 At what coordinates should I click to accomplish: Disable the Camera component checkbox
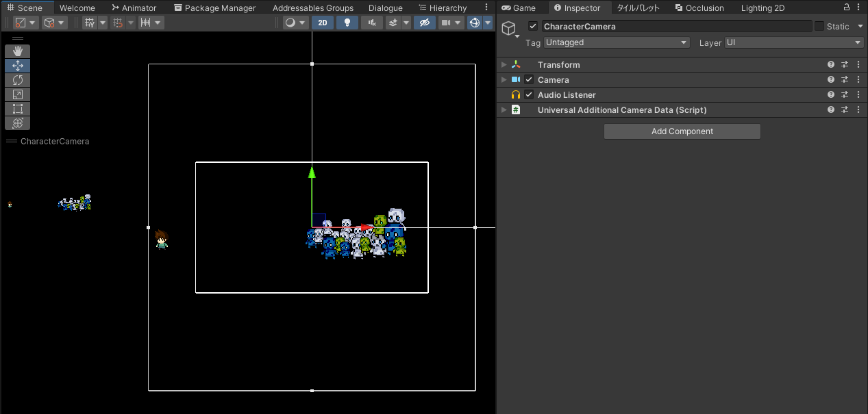(529, 79)
